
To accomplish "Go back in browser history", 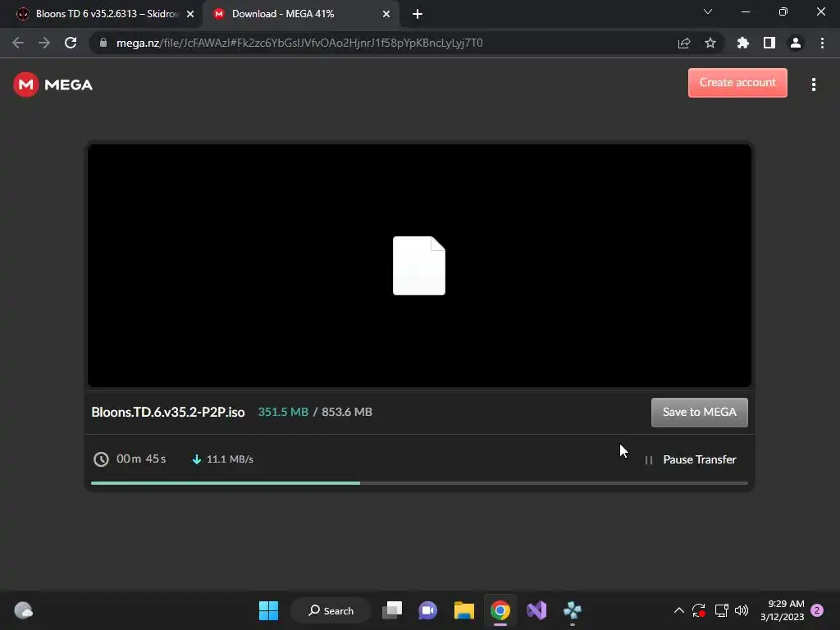I will (x=18, y=43).
